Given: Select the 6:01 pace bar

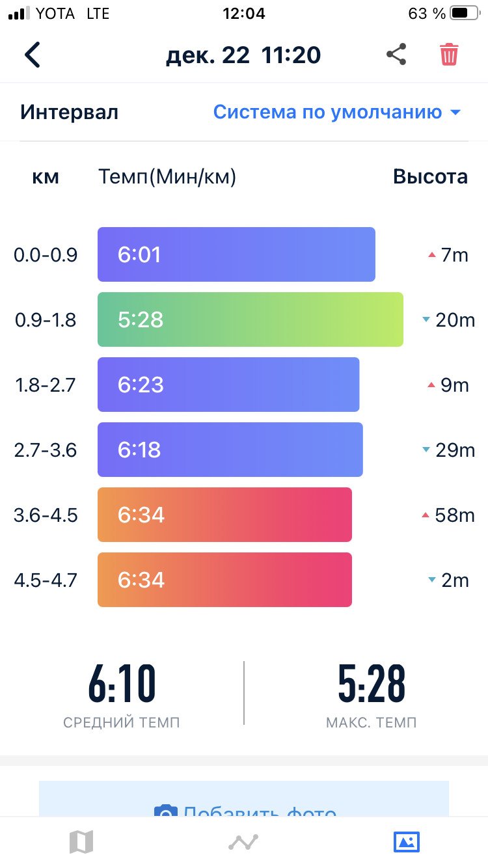Looking at the screenshot, I should click(236, 254).
